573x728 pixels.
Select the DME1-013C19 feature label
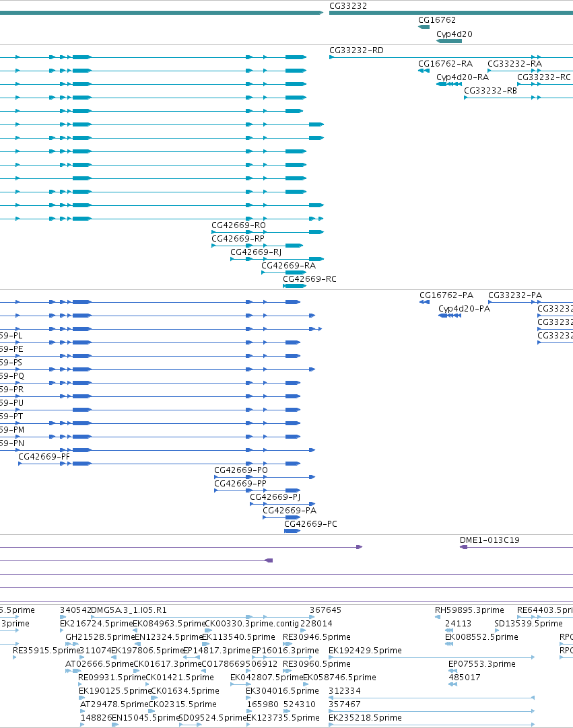pyautogui.click(x=490, y=540)
